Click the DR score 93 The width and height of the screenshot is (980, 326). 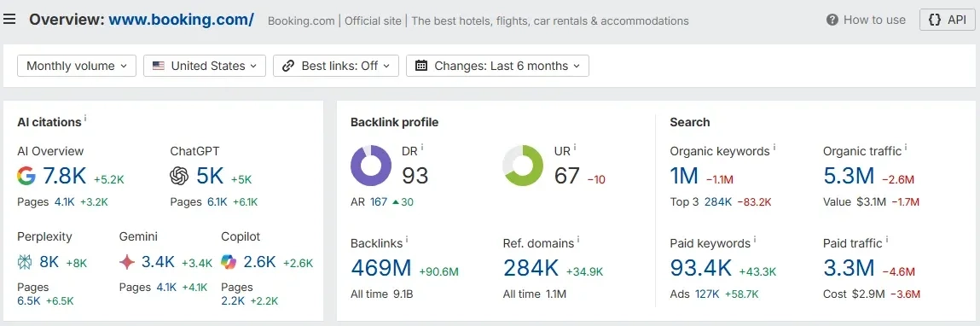[x=415, y=175]
